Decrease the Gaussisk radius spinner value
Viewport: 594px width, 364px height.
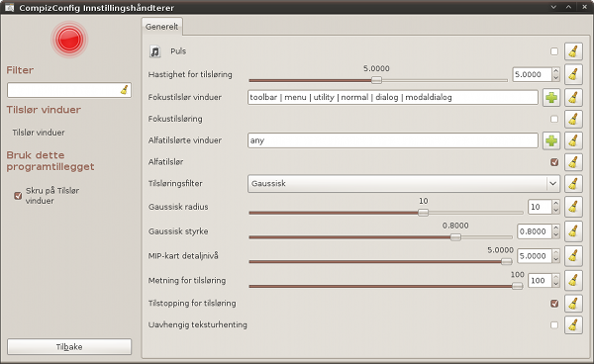click(x=555, y=210)
